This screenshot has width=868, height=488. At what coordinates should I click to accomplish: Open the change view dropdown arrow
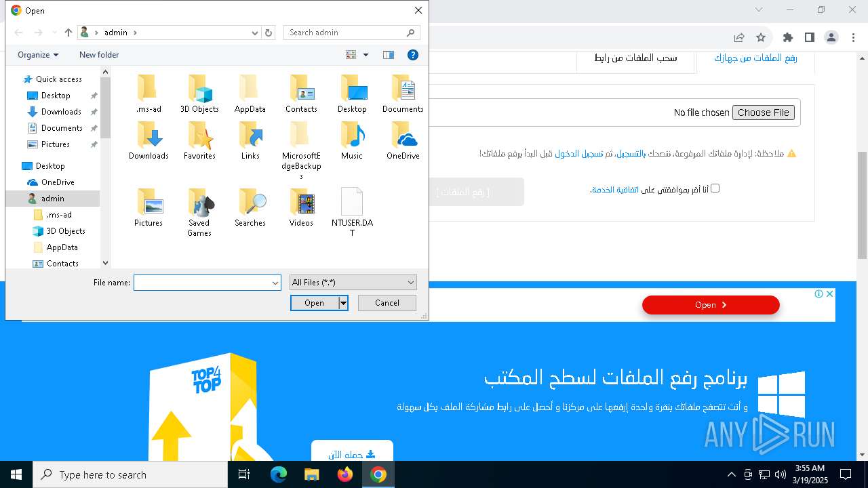pyautogui.click(x=366, y=55)
